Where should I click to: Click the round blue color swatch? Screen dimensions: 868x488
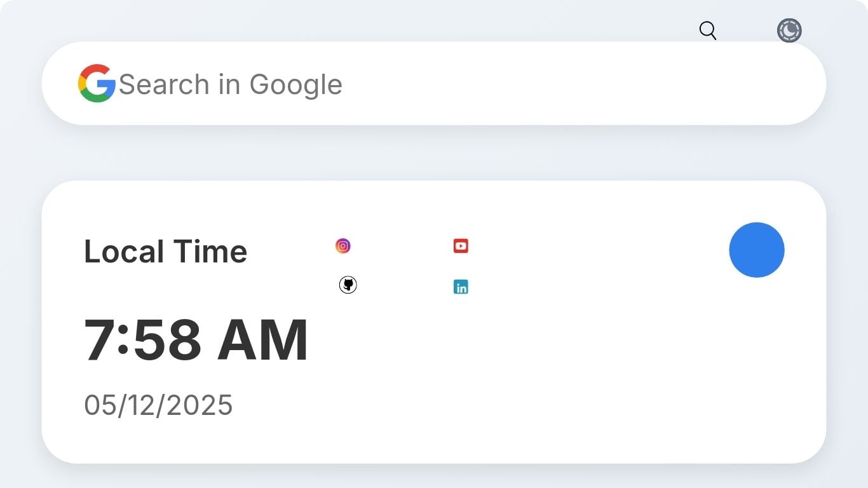point(757,250)
